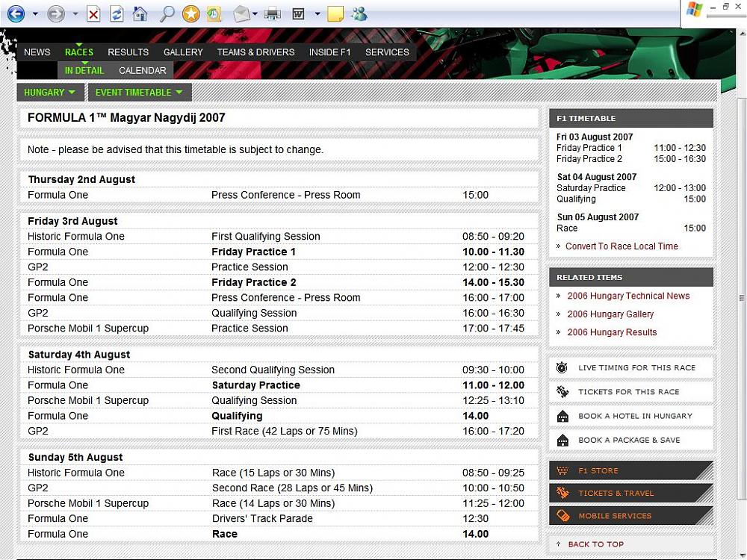
Task: Open the Search magnifier icon
Action: click(x=167, y=13)
